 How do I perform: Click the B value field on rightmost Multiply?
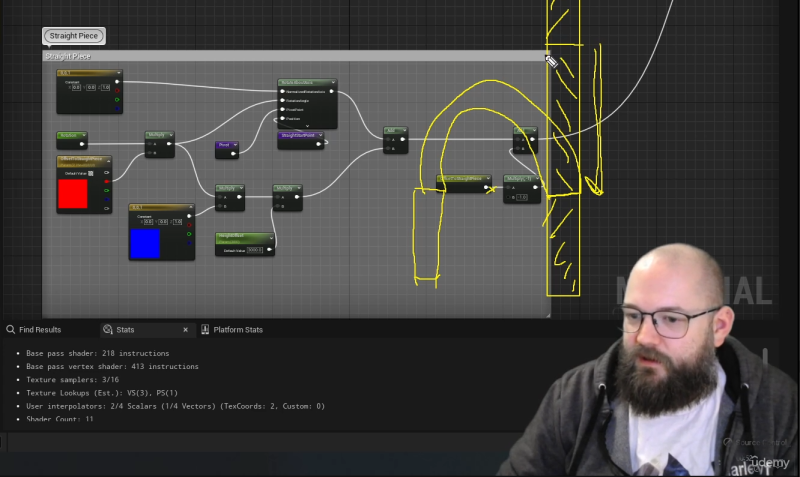(x=521, y=197)
